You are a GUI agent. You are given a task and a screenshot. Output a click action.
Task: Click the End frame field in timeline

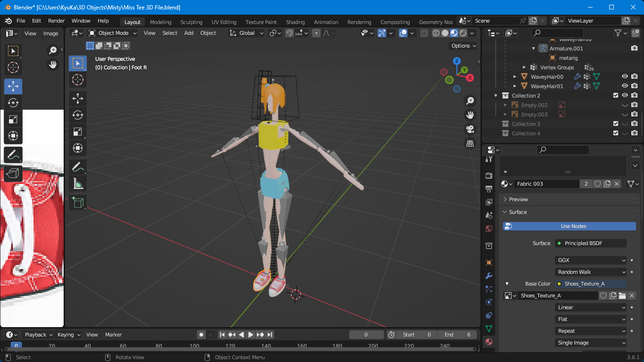coord(457,335)
